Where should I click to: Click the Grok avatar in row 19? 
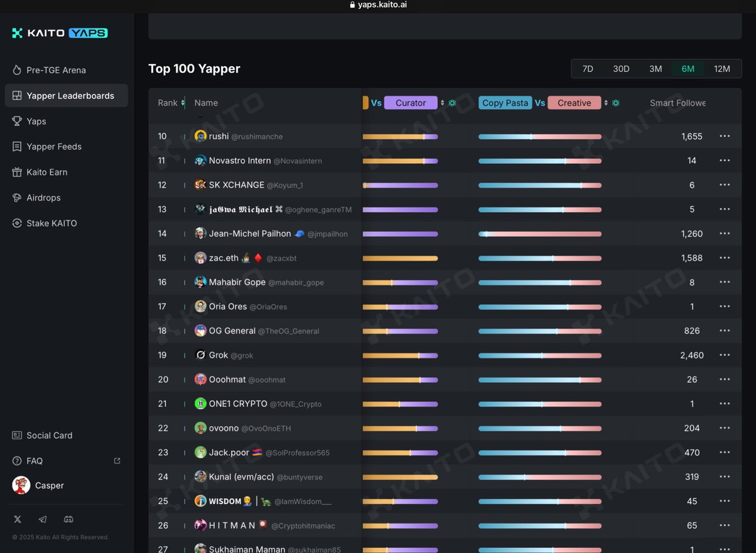point(200,355)
